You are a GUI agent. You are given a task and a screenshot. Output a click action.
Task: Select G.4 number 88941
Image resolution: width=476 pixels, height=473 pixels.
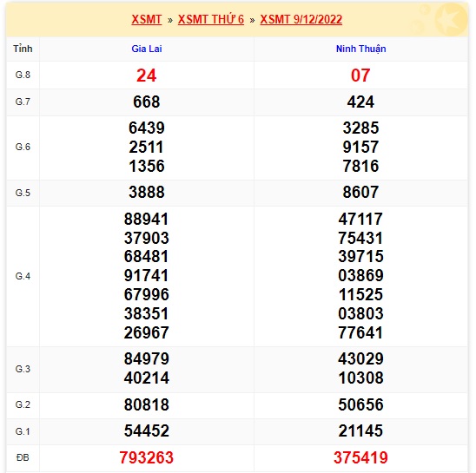(146, 219)
